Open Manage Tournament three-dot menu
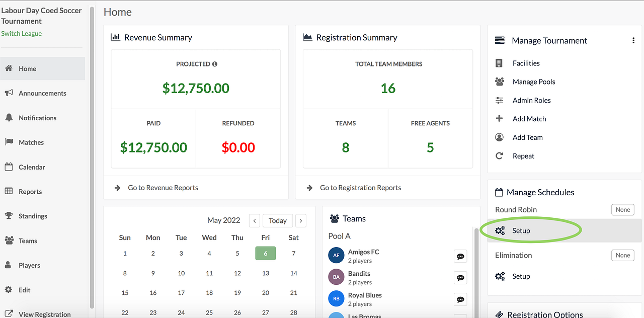This screenshot has width=644, height=318. coord(633,41)
